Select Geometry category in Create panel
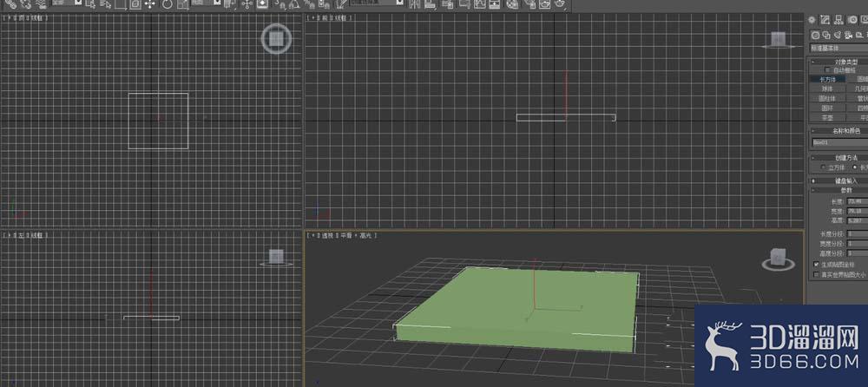 point(815,35)
